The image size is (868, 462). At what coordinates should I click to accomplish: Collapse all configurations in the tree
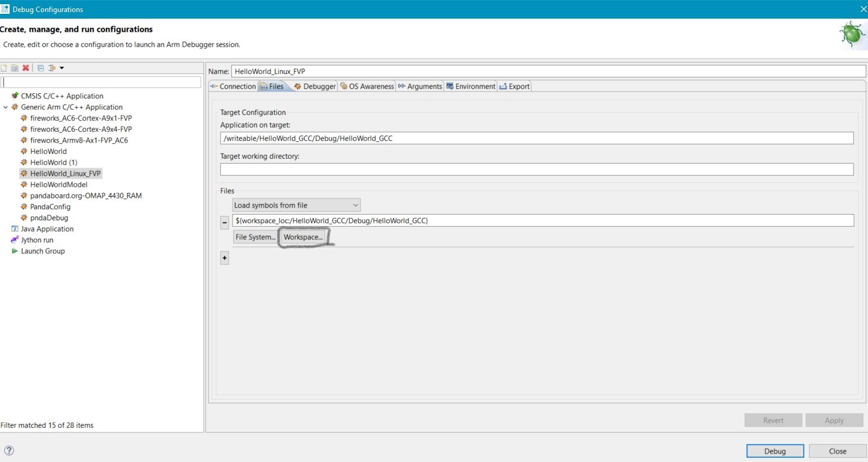point(41,67)
